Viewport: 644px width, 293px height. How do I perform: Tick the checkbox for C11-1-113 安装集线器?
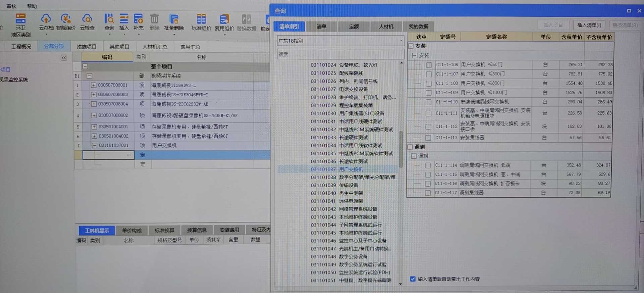(428, 138)
